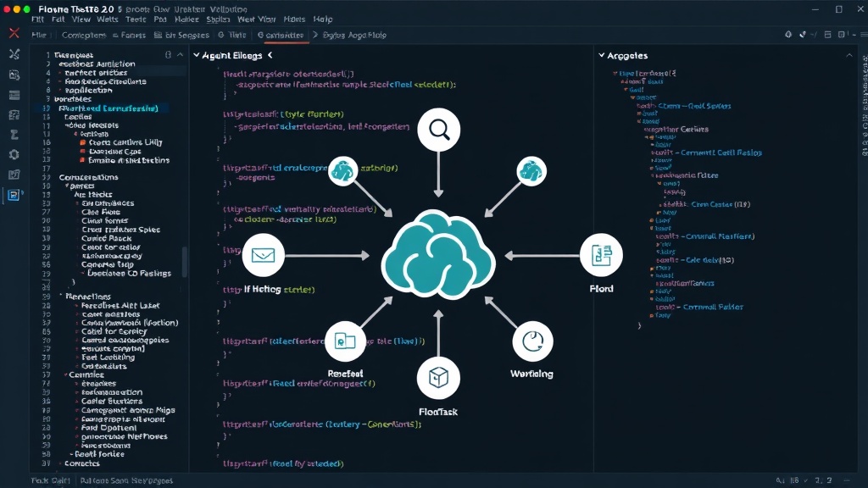This screenshot has width=868, height=488.
Task: Click the droplet-shaped icon in top-right toolbar
Action: 788,34
